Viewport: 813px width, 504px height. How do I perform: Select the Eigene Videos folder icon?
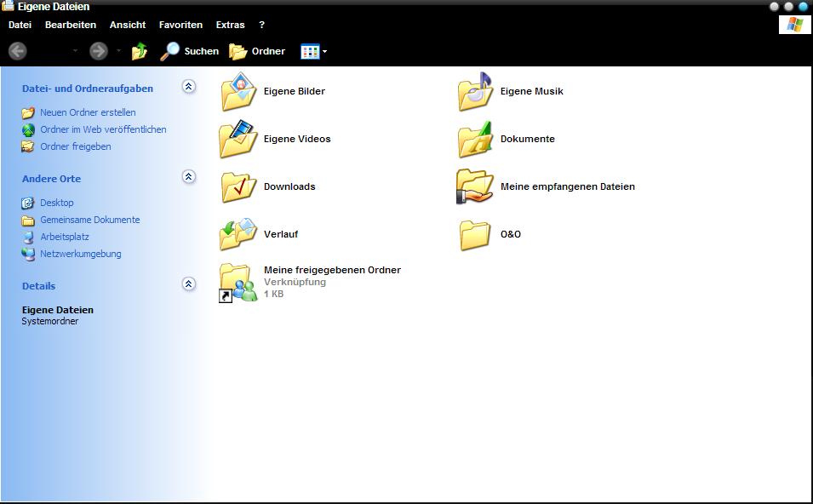coord(238,139)
